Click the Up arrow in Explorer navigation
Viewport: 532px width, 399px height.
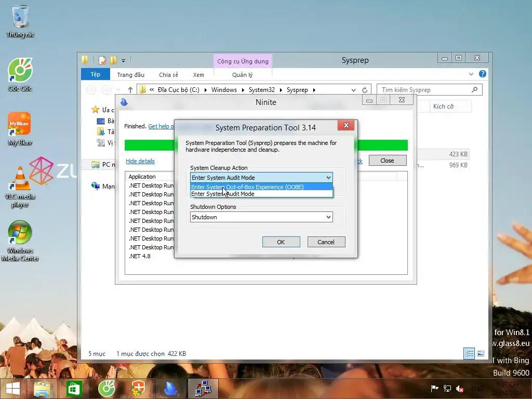point(130,90)
